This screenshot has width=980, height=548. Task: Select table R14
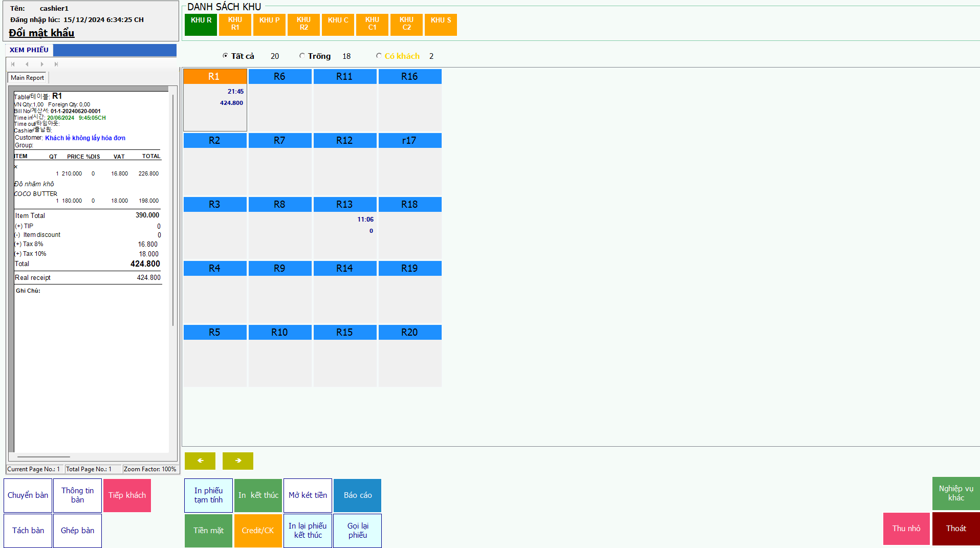click(x=345, y=292)
